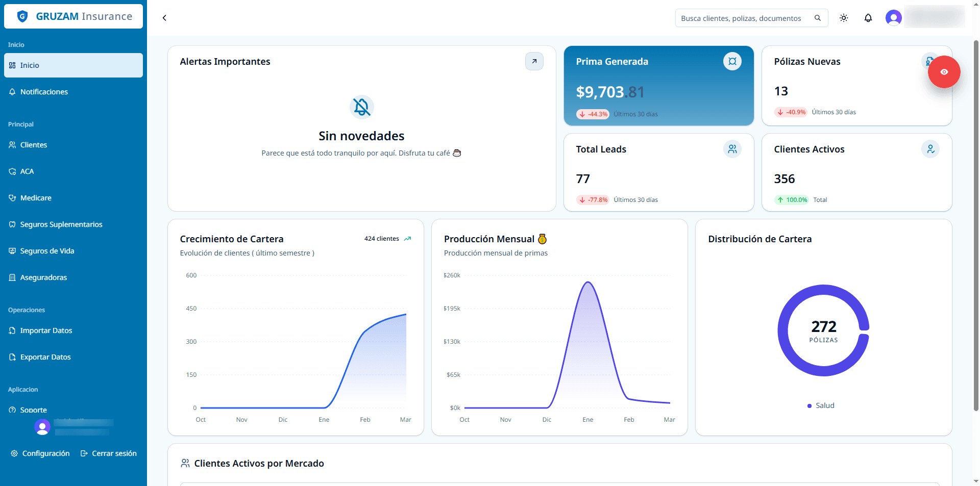This screenshot has height=486, width=980.
Task: Expand the Alertas Importantes card
Action: pos(534,61)
